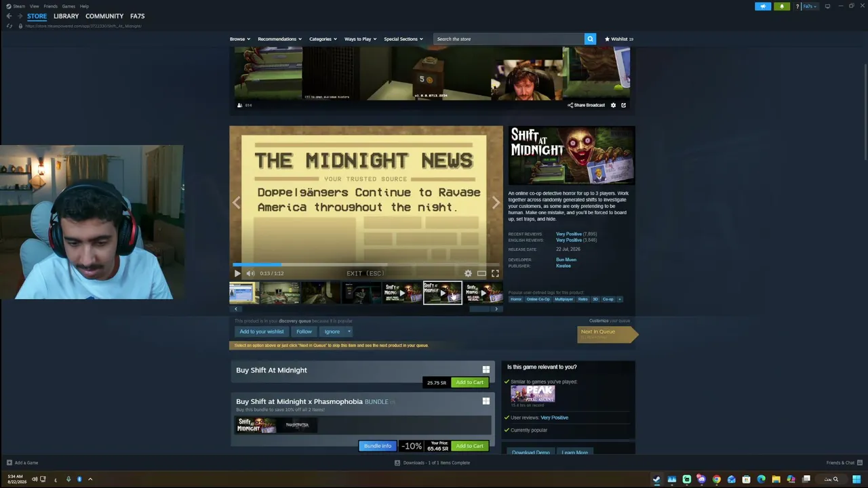Expand the Categories menu
The image size is (868, 488).
[323, 39]
